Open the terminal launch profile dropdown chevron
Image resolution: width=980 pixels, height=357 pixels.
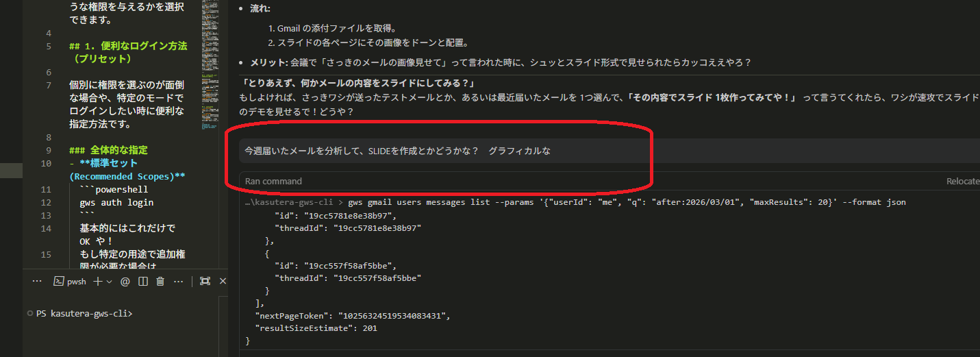click(109, 281)
